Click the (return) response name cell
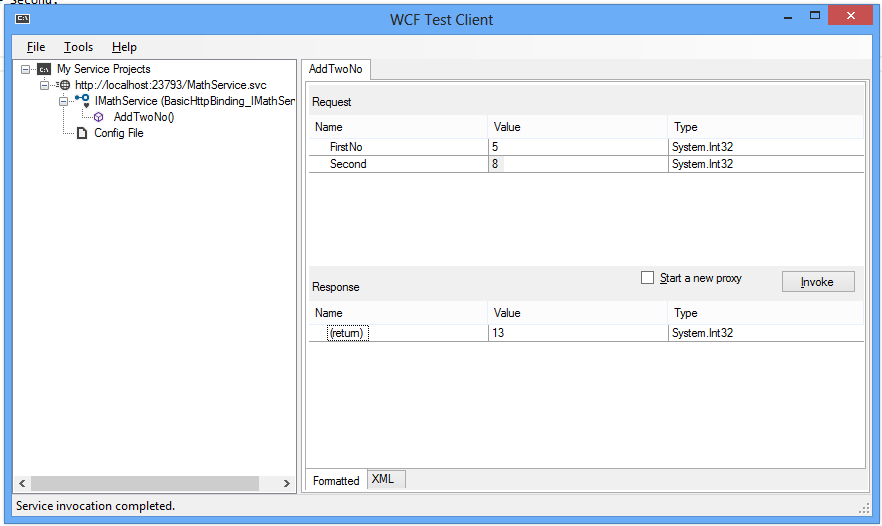Viewport: 882px width, 526px height. click(x=398, y=333)
